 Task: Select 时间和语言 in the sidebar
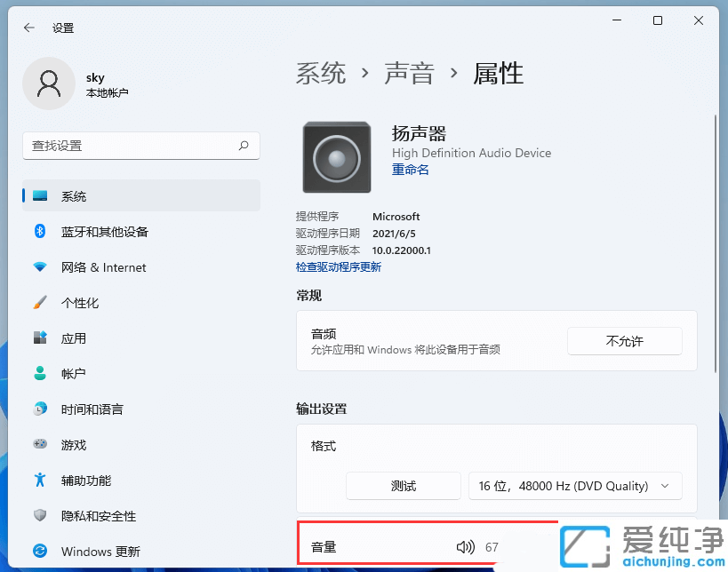[92, 409]
